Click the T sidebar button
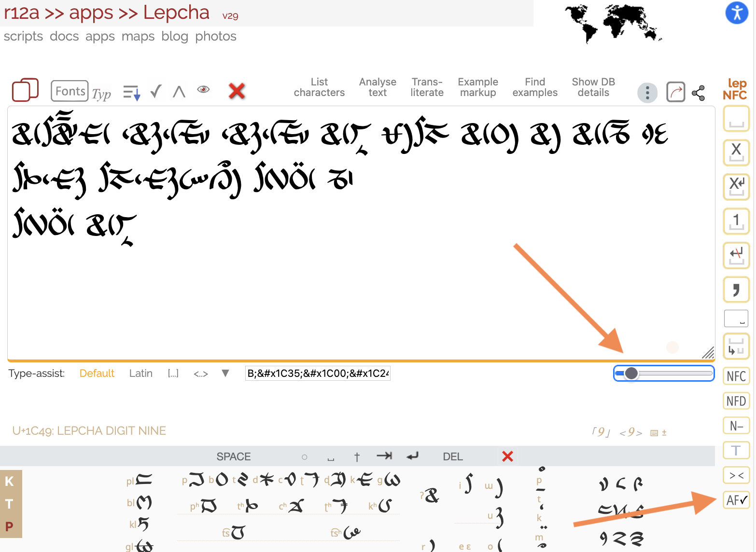756x552 pixels. [736, 451]
